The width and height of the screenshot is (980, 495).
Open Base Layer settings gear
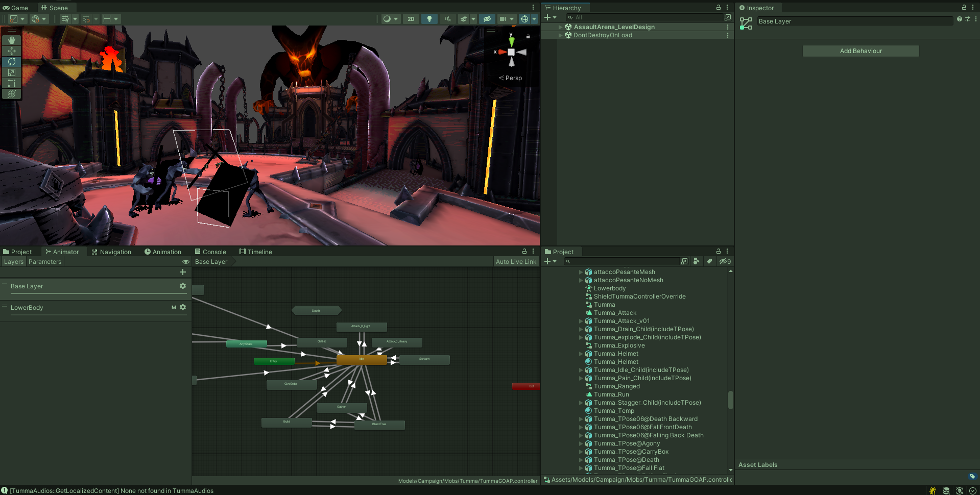click(x=183, y=286)
